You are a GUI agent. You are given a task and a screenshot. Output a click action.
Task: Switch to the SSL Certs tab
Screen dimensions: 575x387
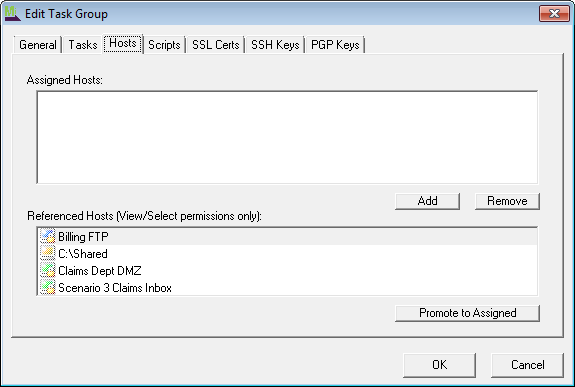click(216, 45)
